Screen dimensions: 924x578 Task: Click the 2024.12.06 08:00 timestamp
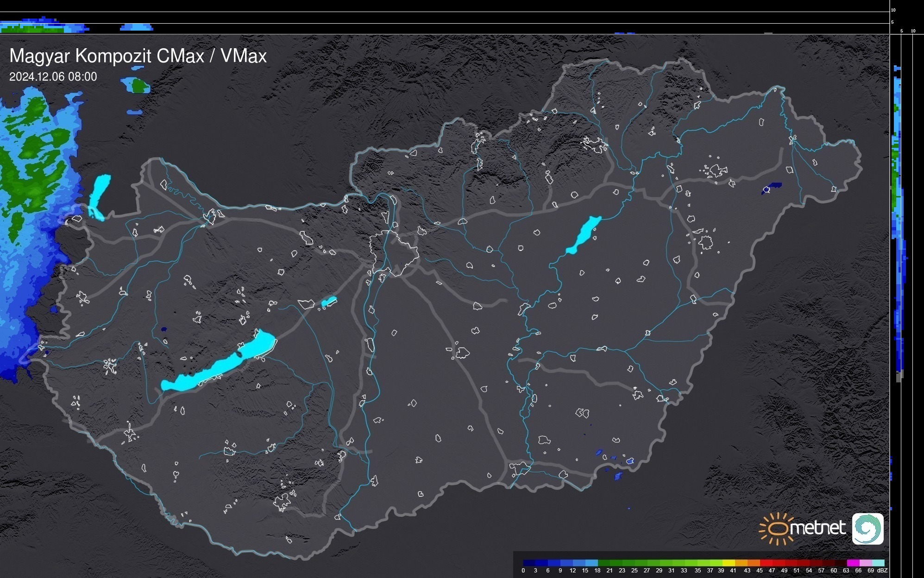[x=53, y=77]
